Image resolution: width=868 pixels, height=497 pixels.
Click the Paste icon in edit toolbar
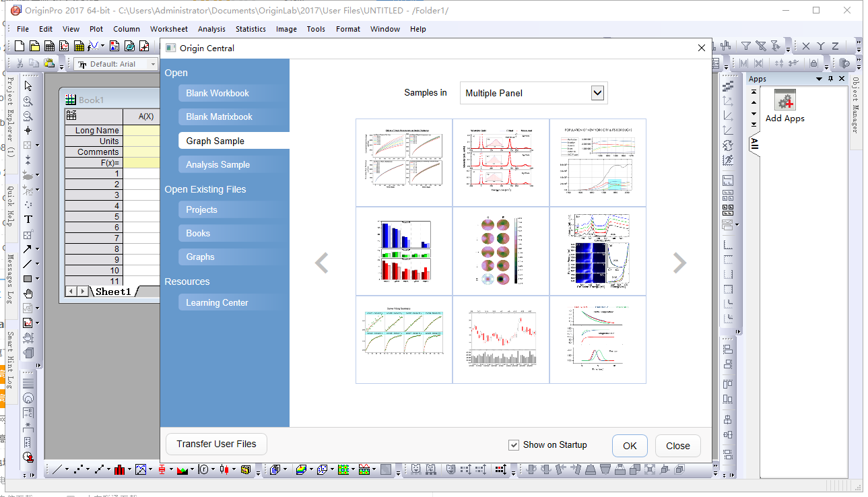pos(49,64)
